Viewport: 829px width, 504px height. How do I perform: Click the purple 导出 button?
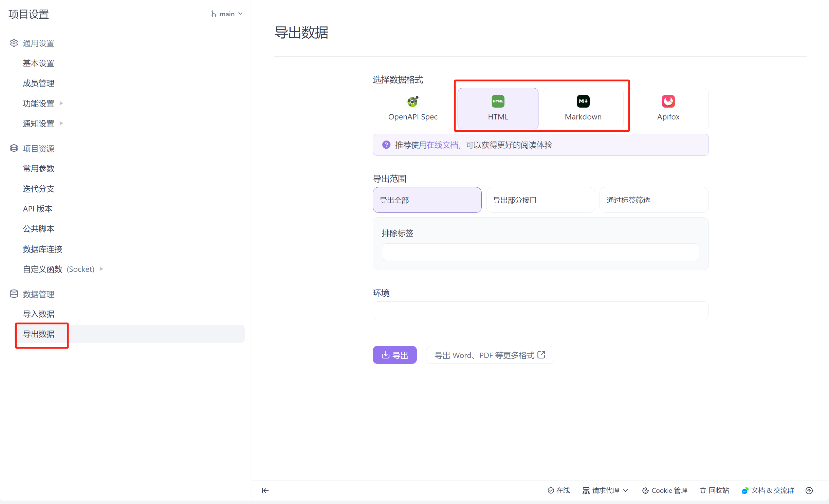(394, 355)
